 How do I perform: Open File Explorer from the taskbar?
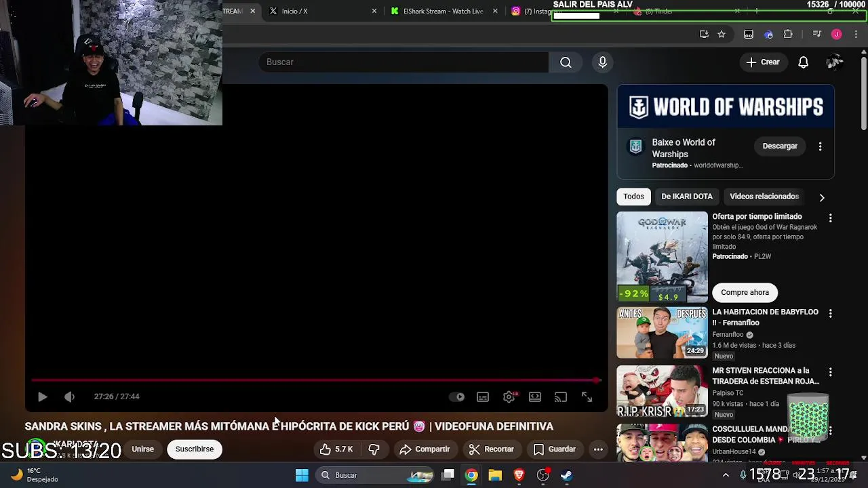[x=495, y=475]
